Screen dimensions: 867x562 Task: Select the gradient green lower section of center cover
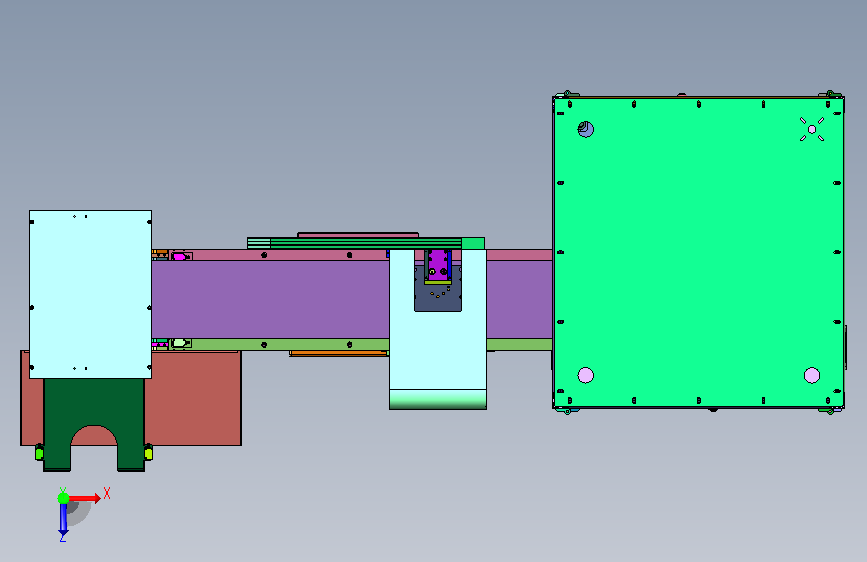click(438, 399)
